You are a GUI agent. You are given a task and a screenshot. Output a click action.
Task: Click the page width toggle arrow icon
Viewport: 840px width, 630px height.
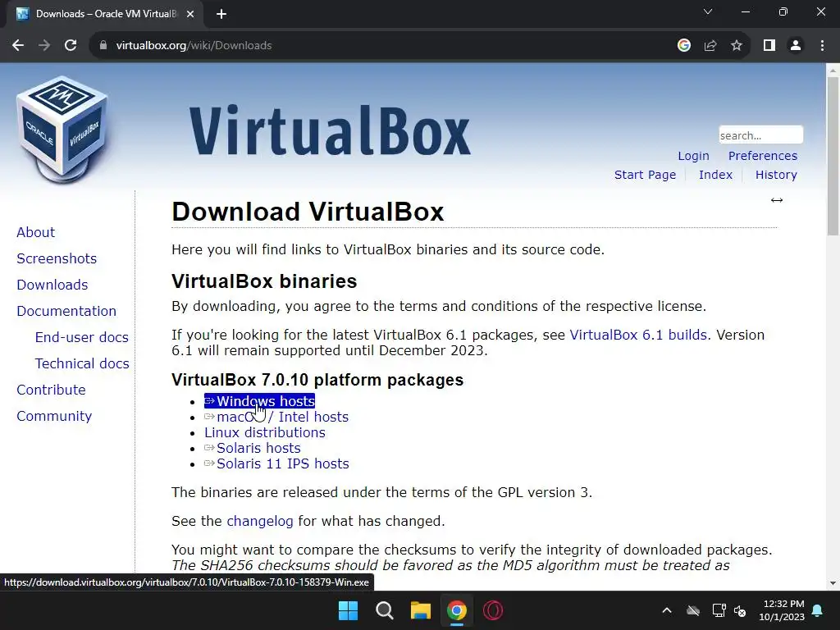point(777,200)
